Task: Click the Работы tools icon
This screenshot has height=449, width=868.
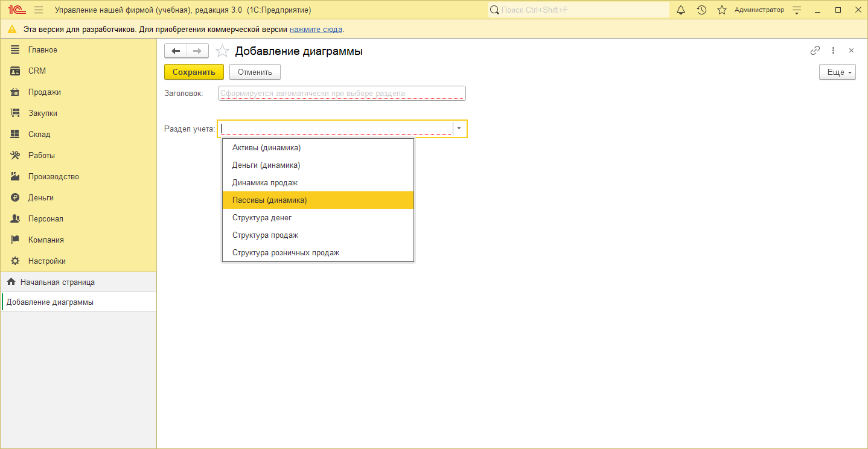Action: click(15, 155)
